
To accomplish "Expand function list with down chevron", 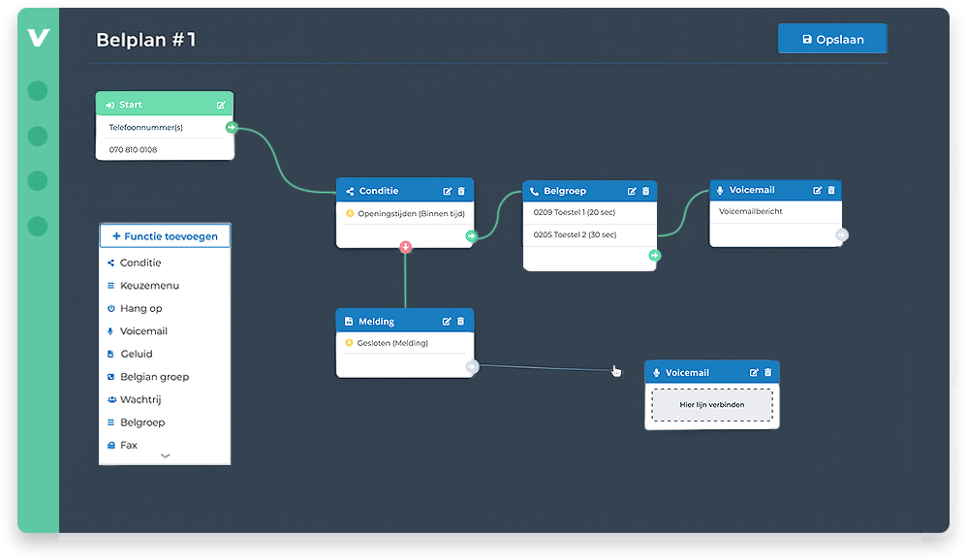I will pyautogui.click(x=165, y=455).
